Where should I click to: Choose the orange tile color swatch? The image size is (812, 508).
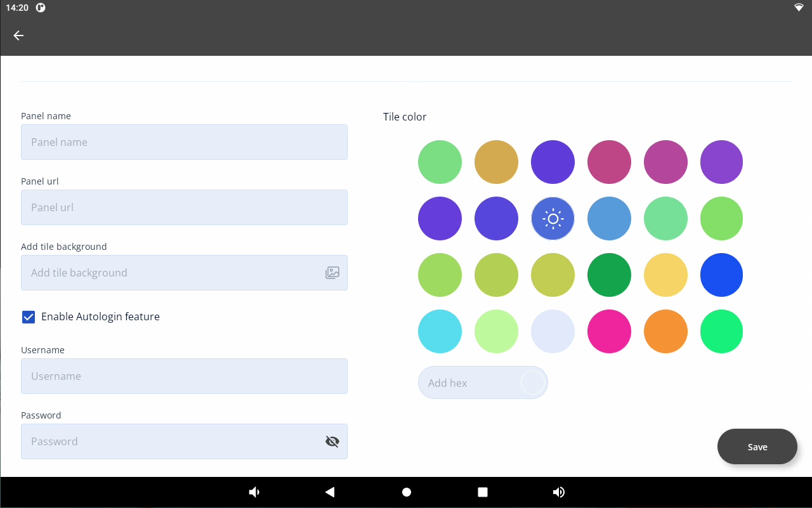665,331
